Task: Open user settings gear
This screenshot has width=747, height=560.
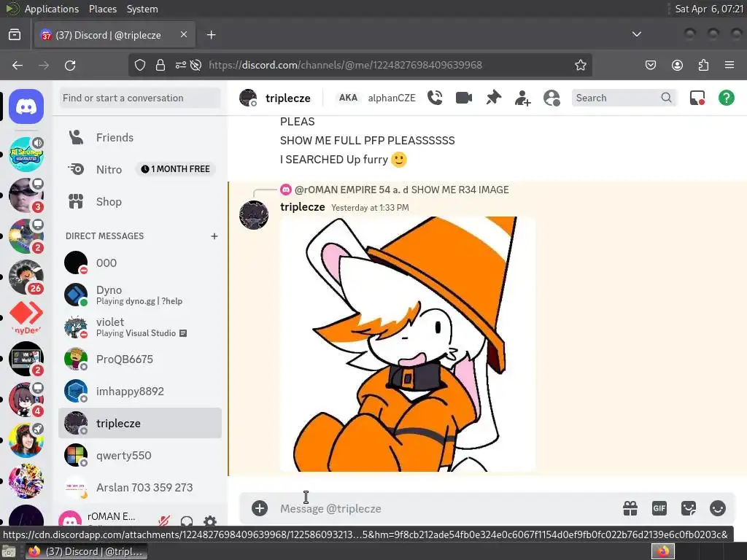Action: [210, 521]
